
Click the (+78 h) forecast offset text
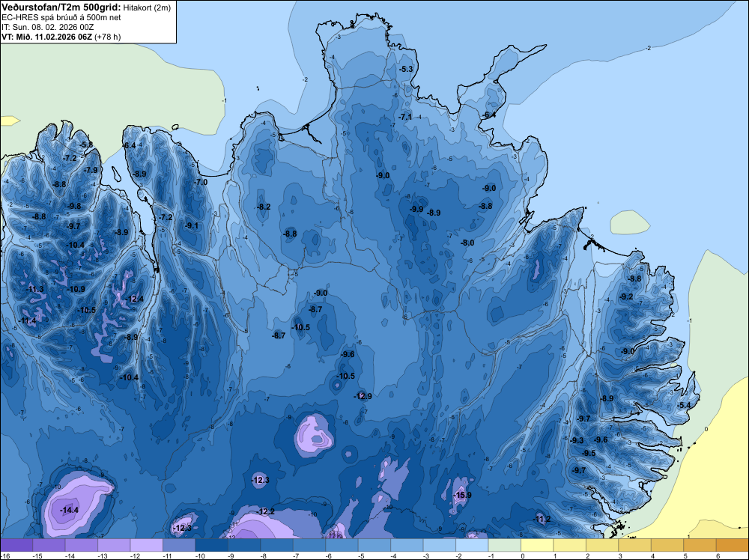click(x=108, y=36)
